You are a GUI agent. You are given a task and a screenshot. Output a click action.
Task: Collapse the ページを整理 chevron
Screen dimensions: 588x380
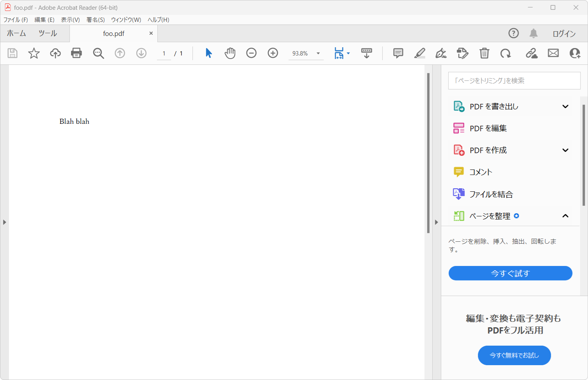tap(565, 216)
